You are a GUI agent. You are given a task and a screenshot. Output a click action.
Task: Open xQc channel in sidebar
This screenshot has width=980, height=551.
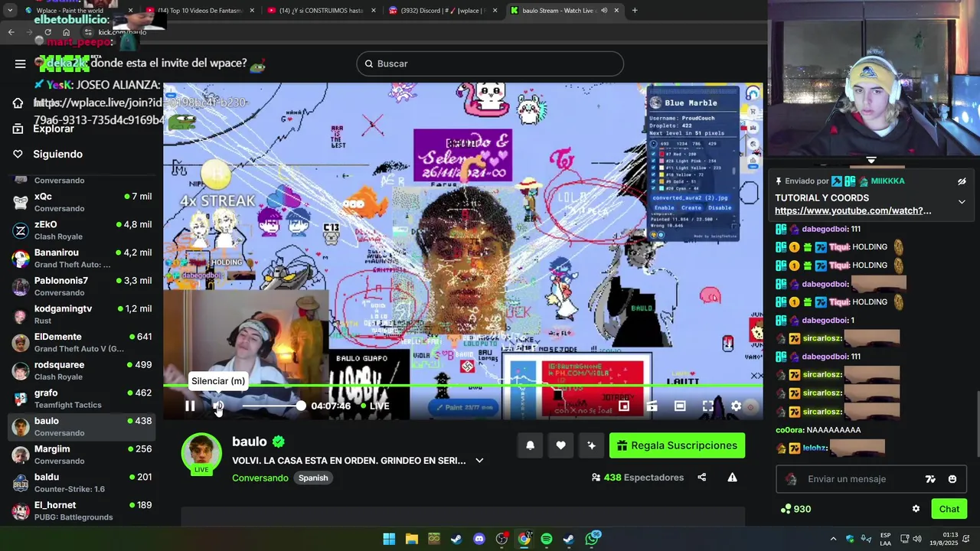pyautogui.click(x=83, y=202)
